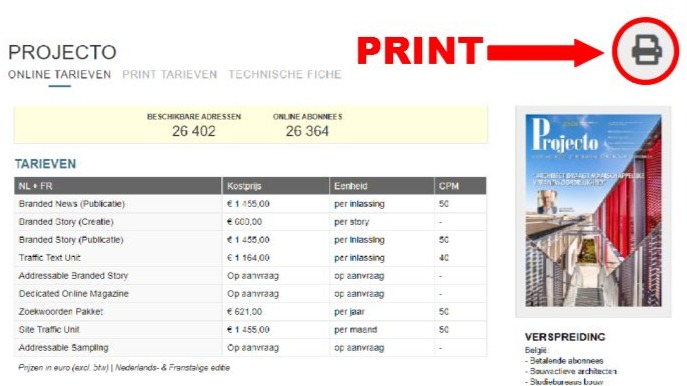Screen dimensions: 687x386
Task: Switch to the PRINT TARIEVEN tab
Action: tap(170, 74)
